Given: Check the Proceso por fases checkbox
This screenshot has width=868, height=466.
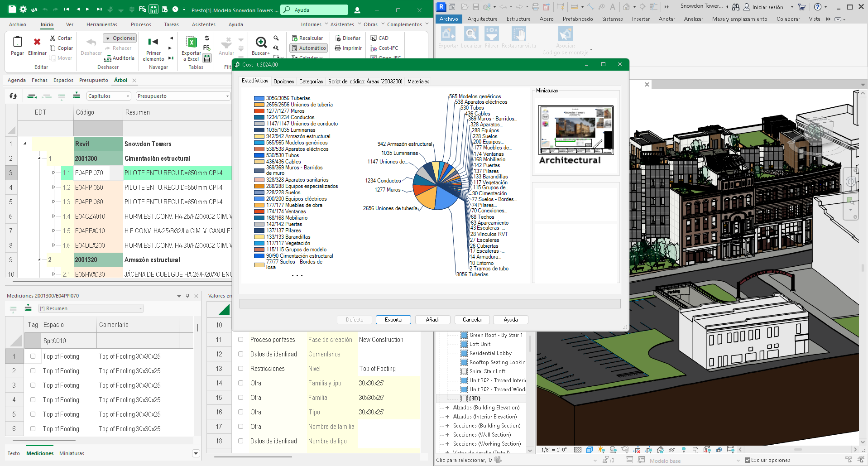Looking at the screenshot, I should click(x=241, y=340).
